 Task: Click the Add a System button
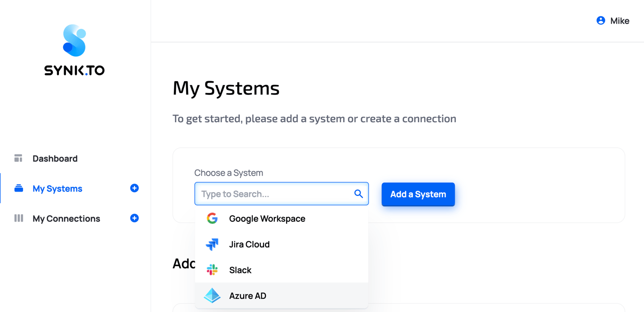tap(418, 194)
